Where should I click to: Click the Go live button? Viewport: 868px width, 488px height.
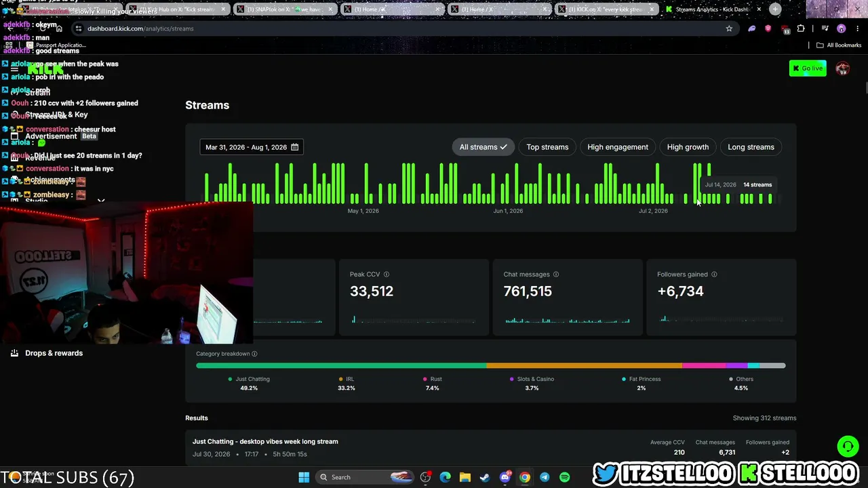pos(808,68)
